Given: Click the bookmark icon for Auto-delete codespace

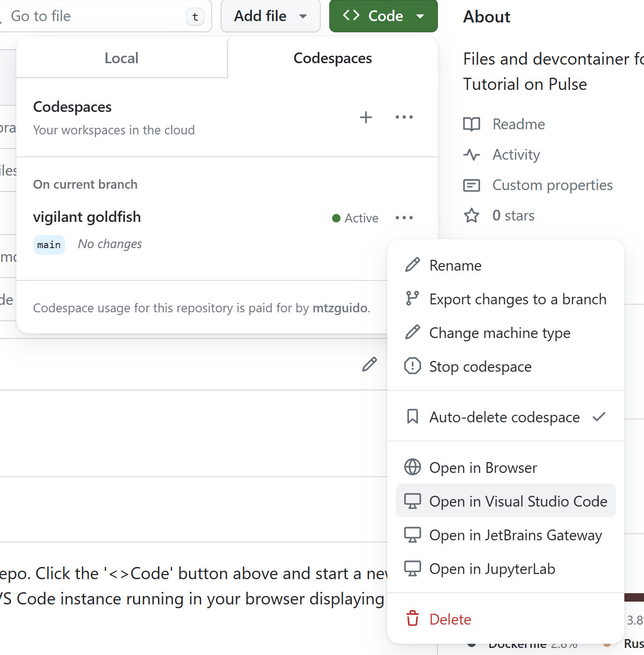Looking at the screenshot, I should pyautogui.click(x=413, y=416).
